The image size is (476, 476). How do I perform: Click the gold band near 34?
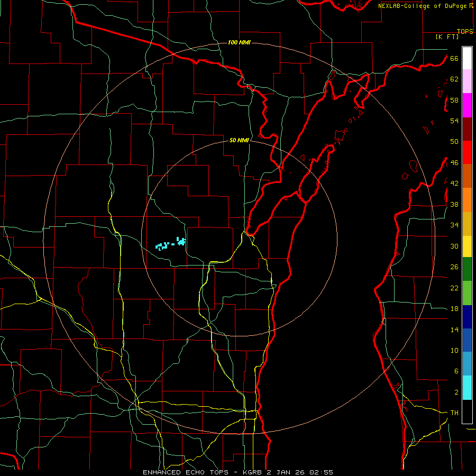pos(467,224)
